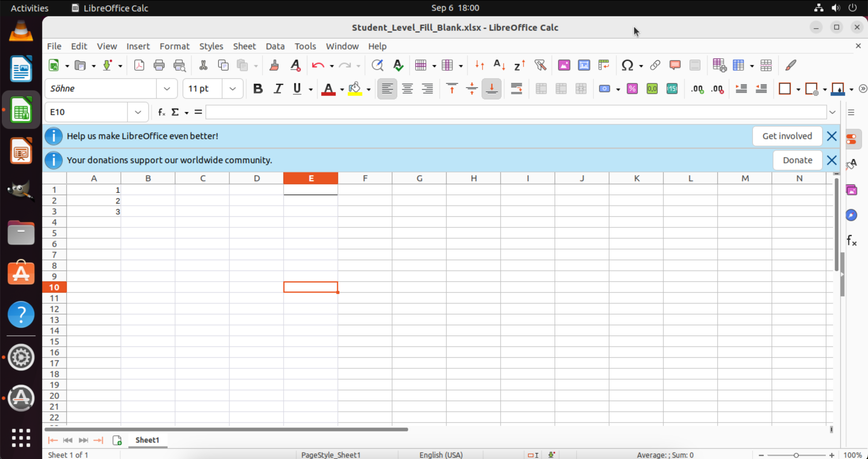The image size is (868, 459).
Task: Open the 11 pt font size dropdown
Action: click(x=232, y=89)
